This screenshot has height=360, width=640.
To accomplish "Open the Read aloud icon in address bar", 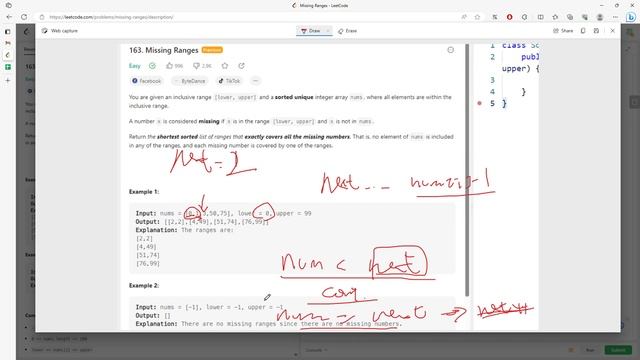I will pyautogui.click(x=464, y=17).
